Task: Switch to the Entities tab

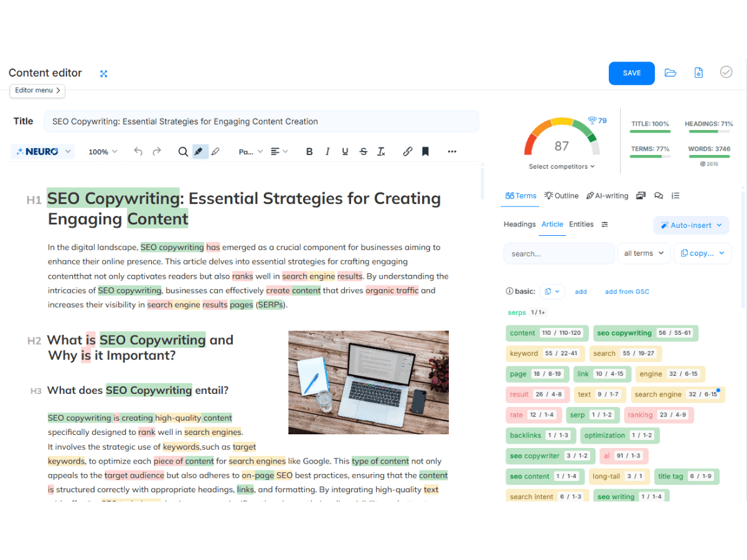Action: click(x=580, y=224)
